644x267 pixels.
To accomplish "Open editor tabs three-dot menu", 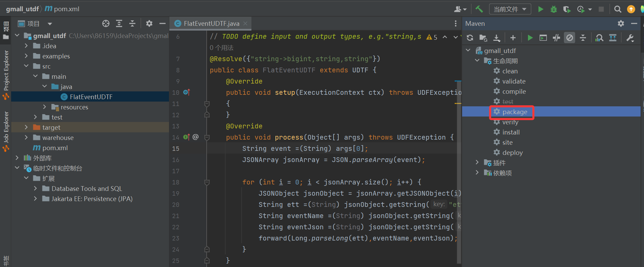I will click(x=455, y=23).
